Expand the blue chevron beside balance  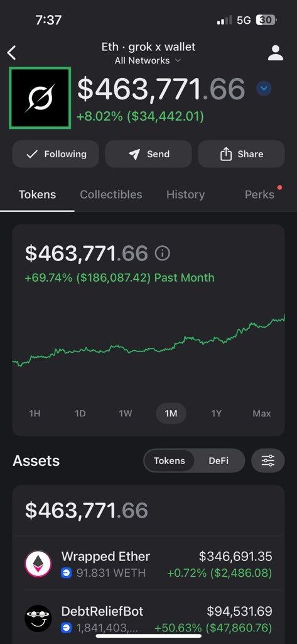264,88
